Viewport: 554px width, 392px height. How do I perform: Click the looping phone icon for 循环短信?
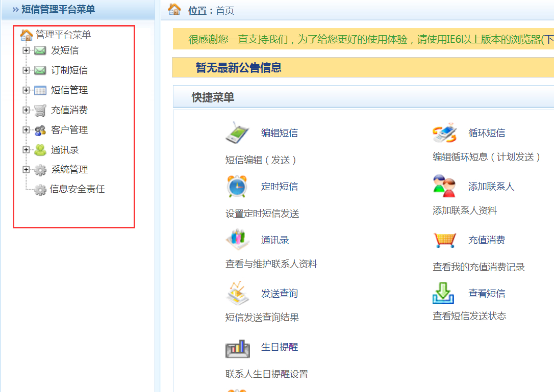click(444, 133)
